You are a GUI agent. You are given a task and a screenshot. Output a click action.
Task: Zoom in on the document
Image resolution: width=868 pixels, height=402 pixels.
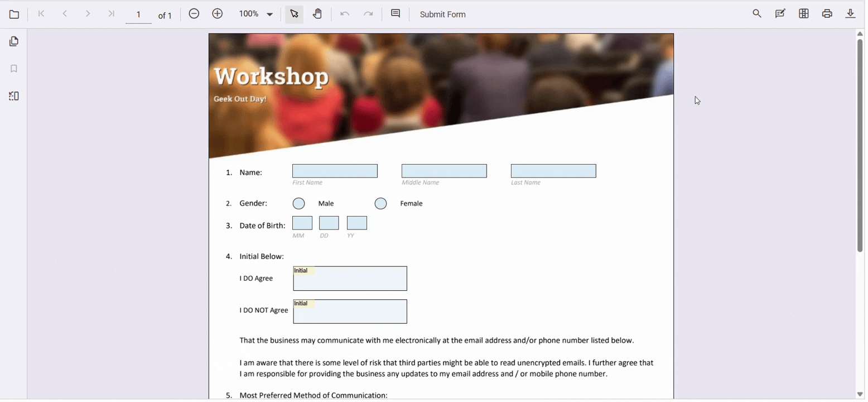pyautogui.click(x=217, y=13)
